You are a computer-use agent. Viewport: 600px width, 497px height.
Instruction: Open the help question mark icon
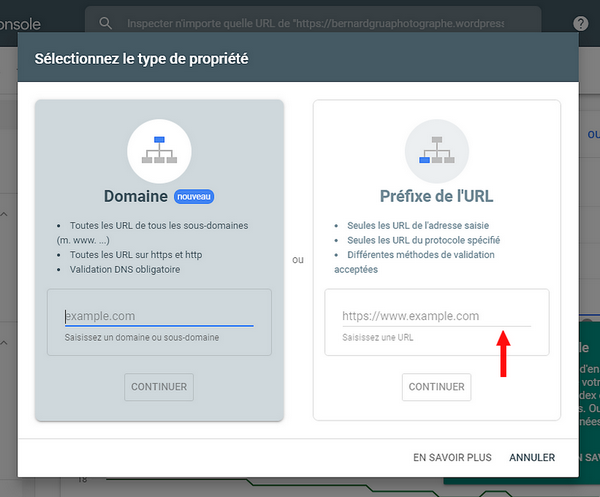tap(581, 23)
